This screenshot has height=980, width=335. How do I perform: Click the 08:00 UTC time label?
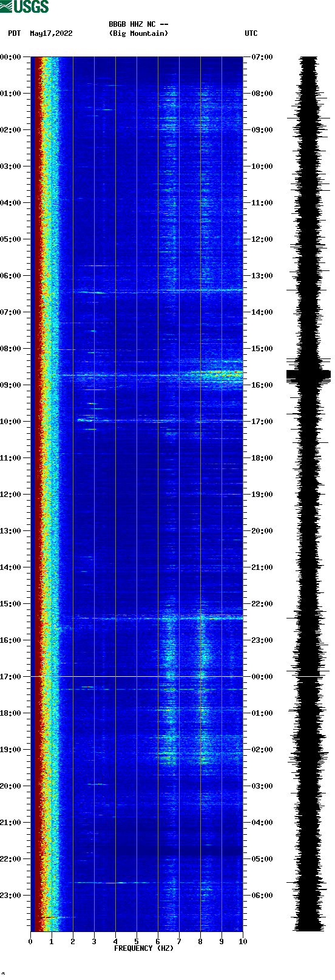tap(262, 94)
